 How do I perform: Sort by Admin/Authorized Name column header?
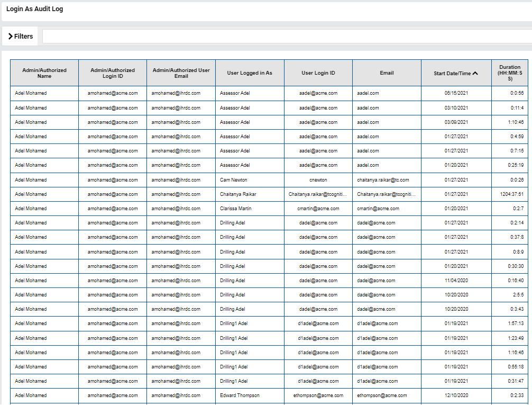[x=44, y=73]
